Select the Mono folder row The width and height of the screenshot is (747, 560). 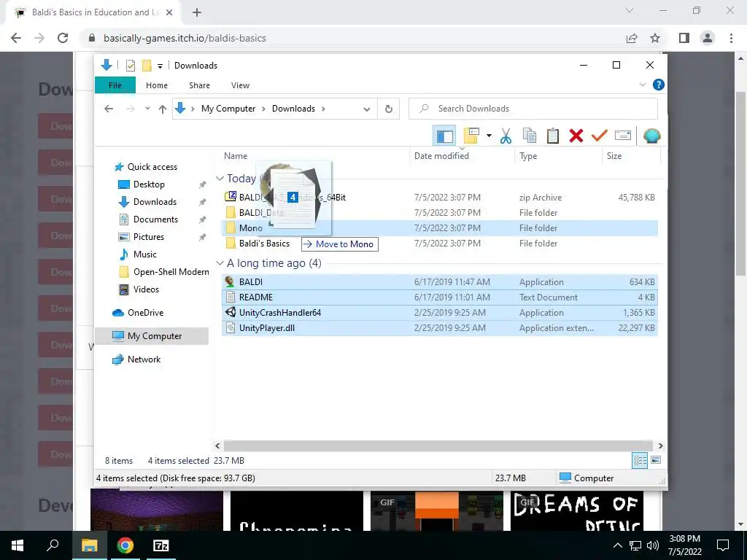click(440, 228)
